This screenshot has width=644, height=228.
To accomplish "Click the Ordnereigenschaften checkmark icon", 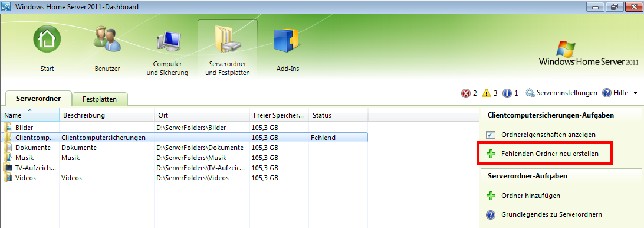I will 491,135.
